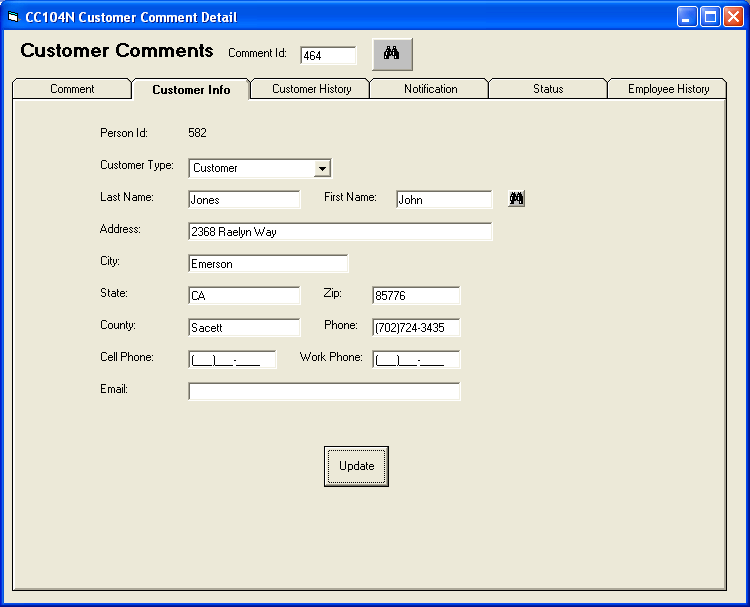Screen dimensions: 750x607
Task: Focus the First Name text box
Action: (444, 200)
